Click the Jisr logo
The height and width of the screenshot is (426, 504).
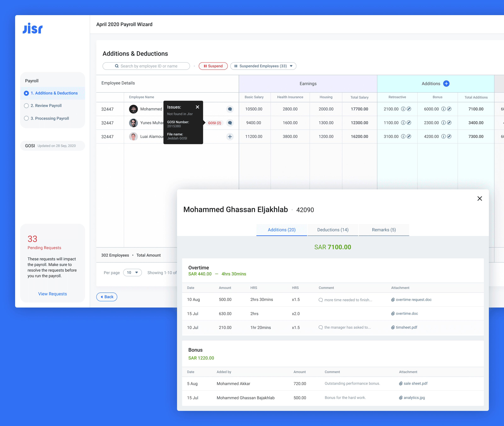click(x=33, y=29)
